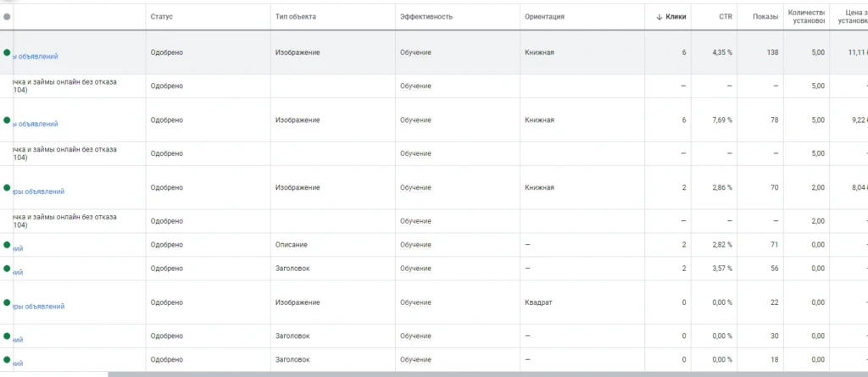Click the Тип объекта column header

tap(296, 17)
